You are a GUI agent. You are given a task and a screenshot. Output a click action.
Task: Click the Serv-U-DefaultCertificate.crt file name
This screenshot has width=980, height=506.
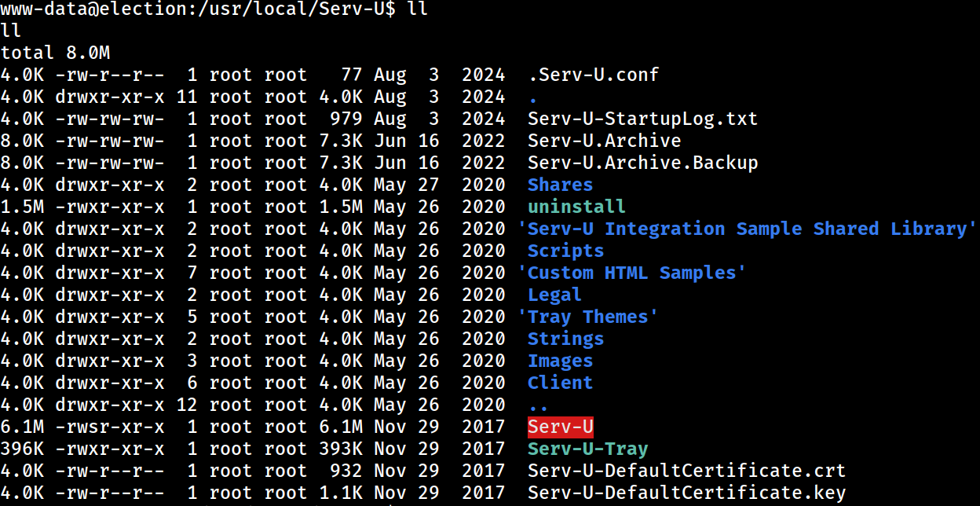point(686,471)
